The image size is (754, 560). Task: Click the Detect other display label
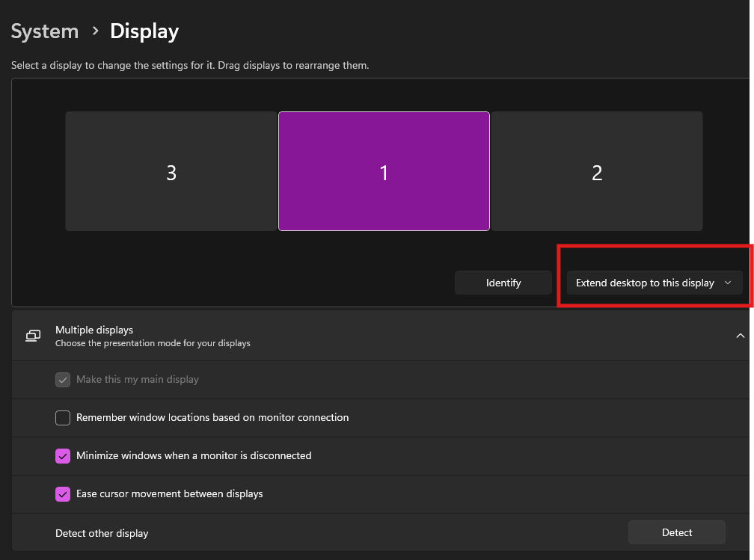102,533
